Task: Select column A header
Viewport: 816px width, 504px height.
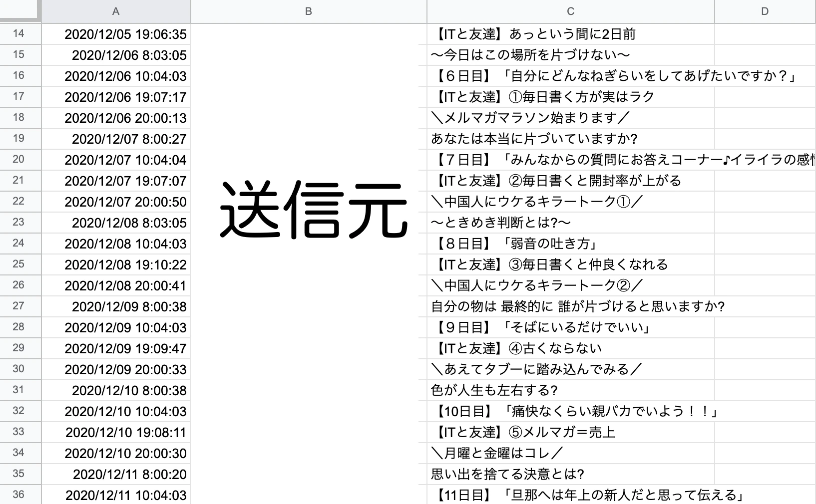Action: click(116, 11)
